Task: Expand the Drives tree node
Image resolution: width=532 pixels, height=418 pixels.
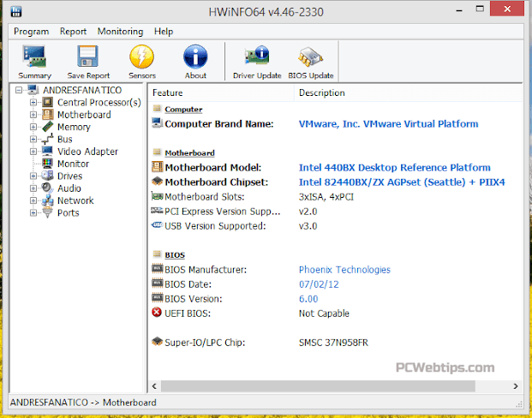Action: [x=33, y=176]
